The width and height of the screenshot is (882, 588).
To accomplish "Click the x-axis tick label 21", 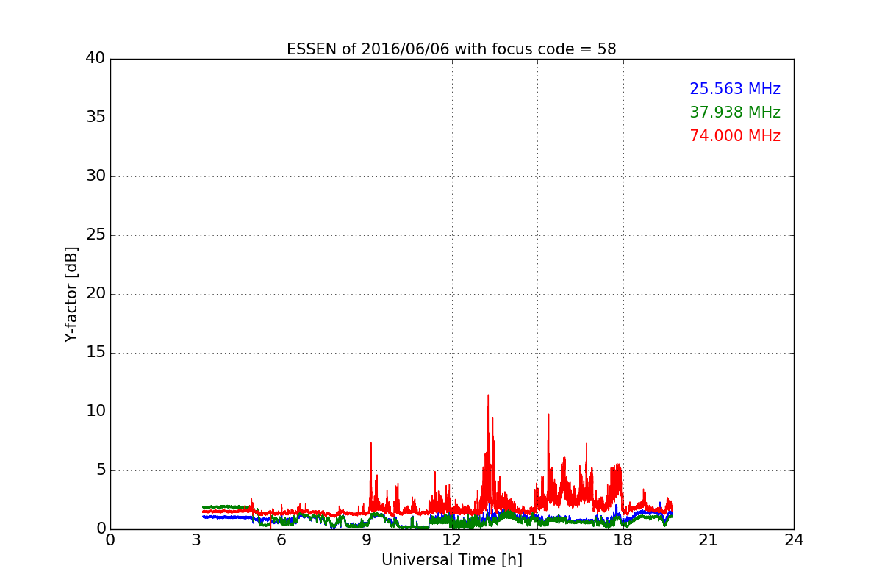I will click(x=708, y=540).
